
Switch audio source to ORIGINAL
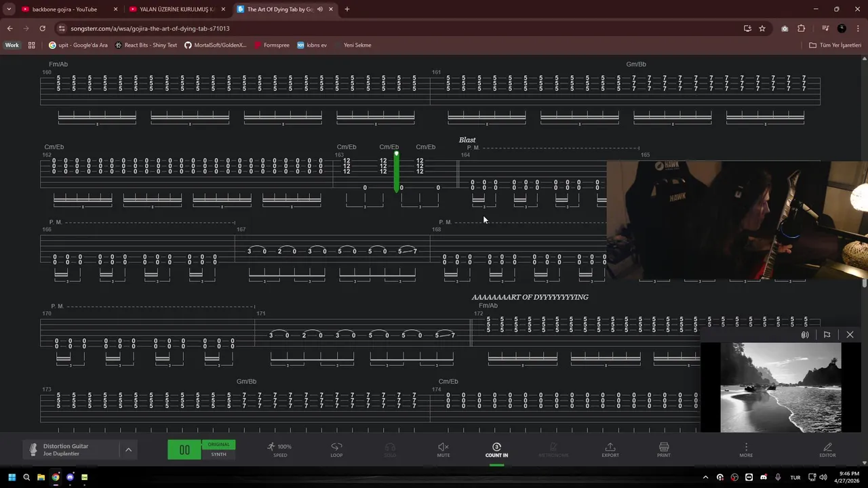tap(218, 445)
